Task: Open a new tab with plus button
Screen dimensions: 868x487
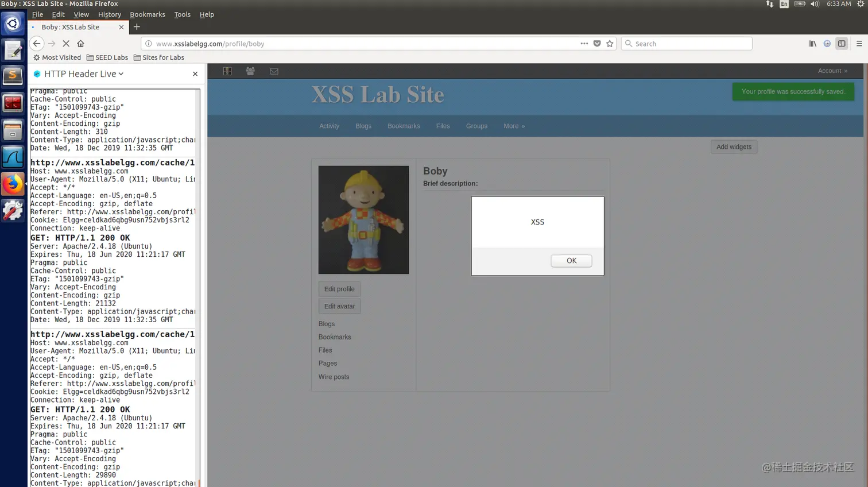Action: (x=137, y=27)
